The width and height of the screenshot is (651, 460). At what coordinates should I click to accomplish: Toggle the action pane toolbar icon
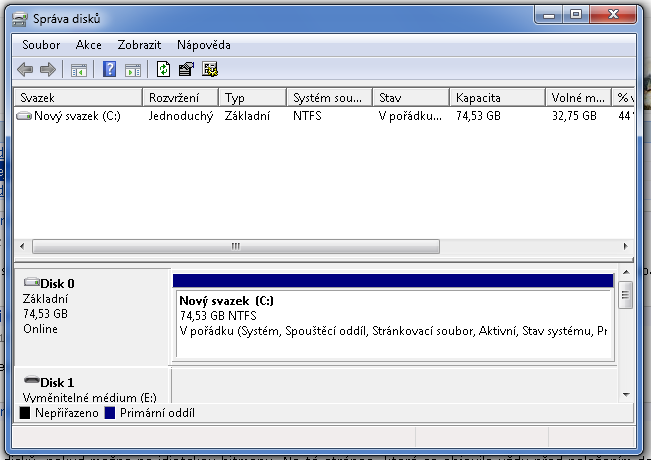(133, 70)
